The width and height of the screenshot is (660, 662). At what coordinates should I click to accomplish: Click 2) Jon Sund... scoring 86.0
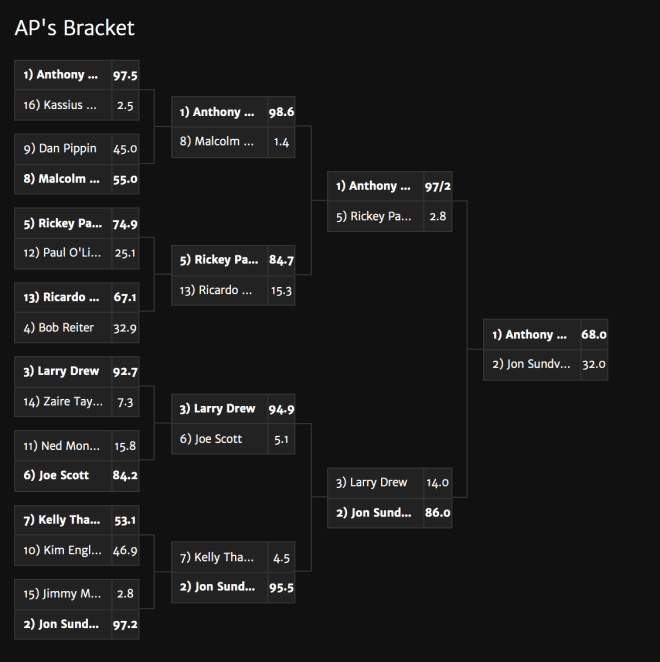(x=389, y=513)
